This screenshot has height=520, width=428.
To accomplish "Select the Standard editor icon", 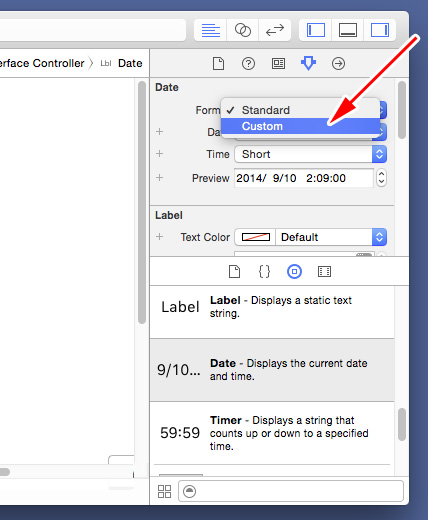I will click(211, 30).
